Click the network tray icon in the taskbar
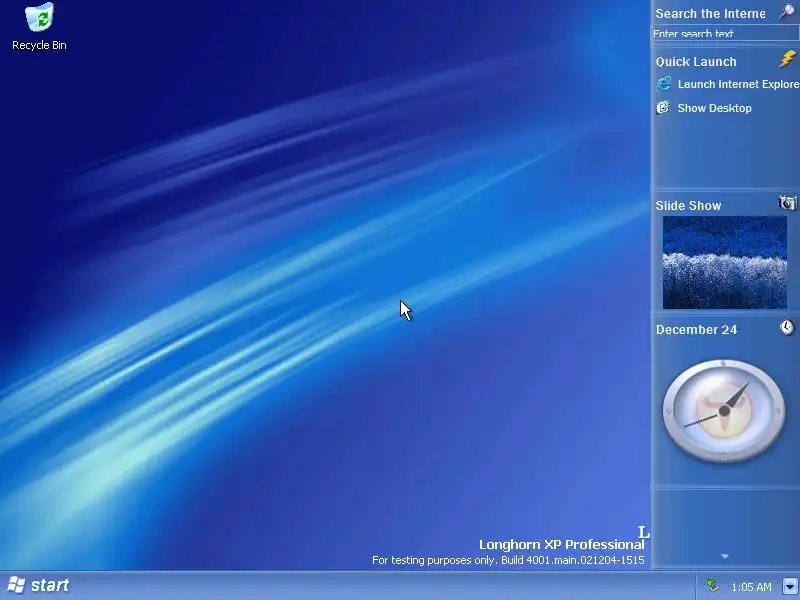Screen dimensions: 800x600 (x=712, y=586)
